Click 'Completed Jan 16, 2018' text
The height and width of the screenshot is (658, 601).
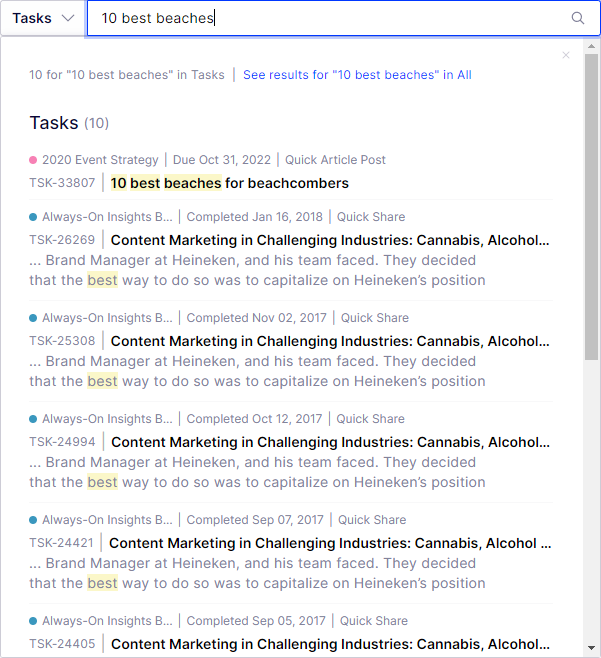(255, 217)
